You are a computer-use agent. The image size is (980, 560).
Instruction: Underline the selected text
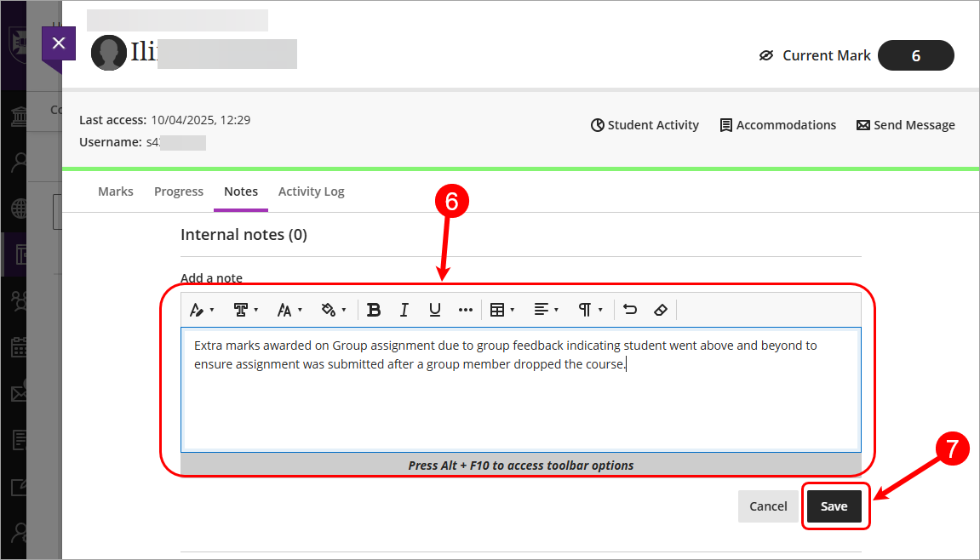tap(434, 309)
